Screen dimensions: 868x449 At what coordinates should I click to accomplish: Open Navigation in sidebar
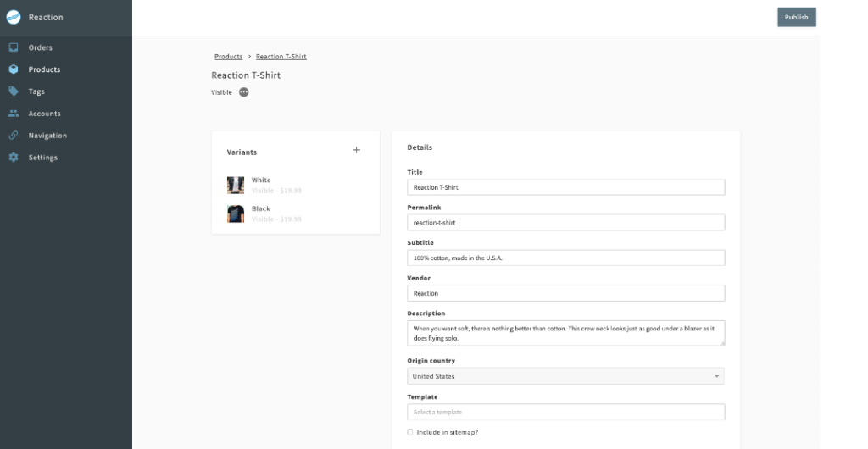[47, 136]
